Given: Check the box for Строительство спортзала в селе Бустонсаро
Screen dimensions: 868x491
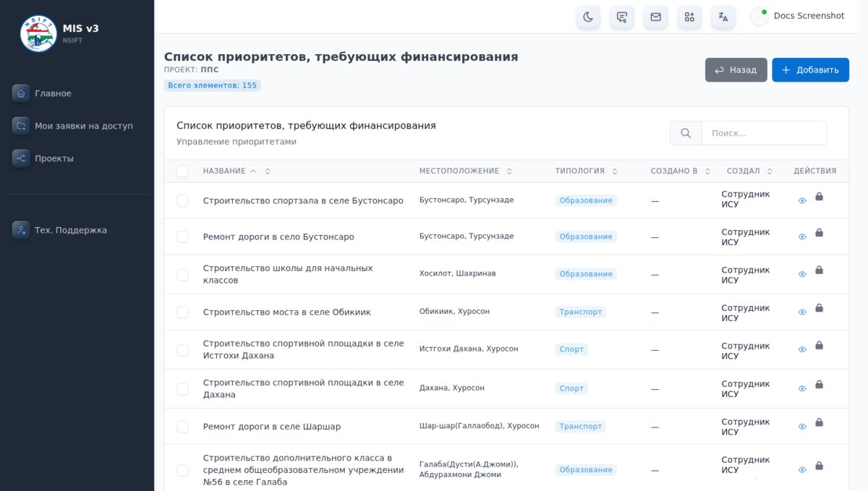Looking at the screenshot, I should click(182, 200).
